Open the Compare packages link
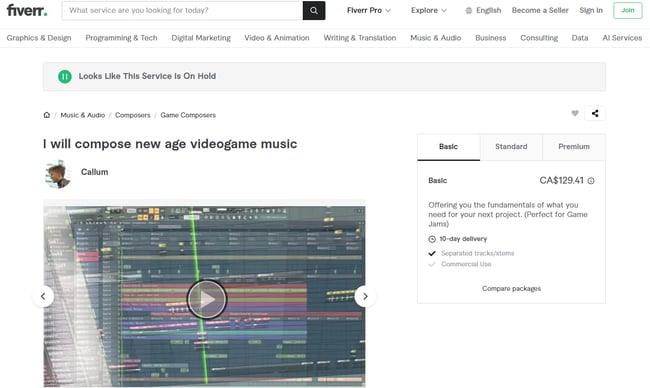The width and height of the screenshot is (650, 388). tap(511, 289)
